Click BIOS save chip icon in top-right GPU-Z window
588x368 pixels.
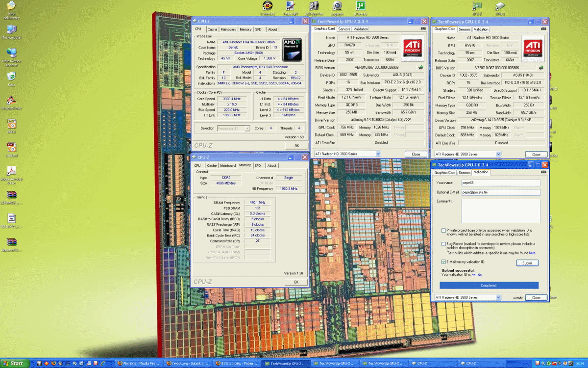541,67
